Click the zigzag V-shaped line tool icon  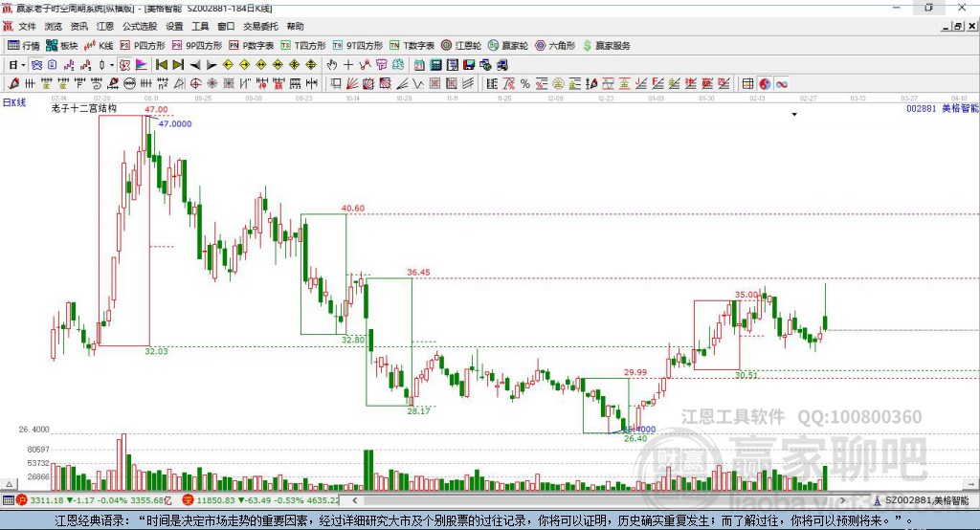pyautogui.click(x=418, y=84)
